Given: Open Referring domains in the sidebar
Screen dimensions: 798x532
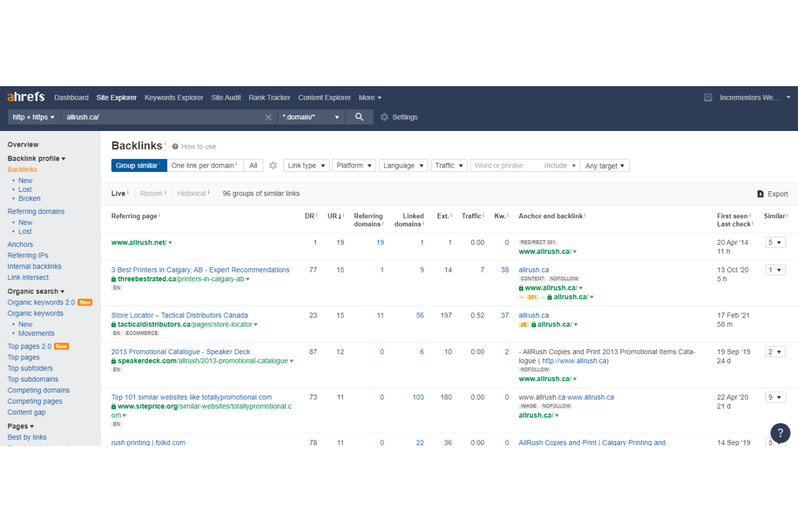Looking at the screenshot, I should [x=36, y=211].
